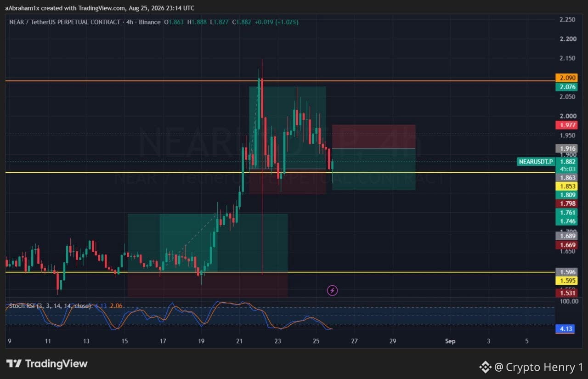The height and width of the screenshot is (379, 588).
Task: Click the 2.200 price axis tick
Action: [567, 39]
